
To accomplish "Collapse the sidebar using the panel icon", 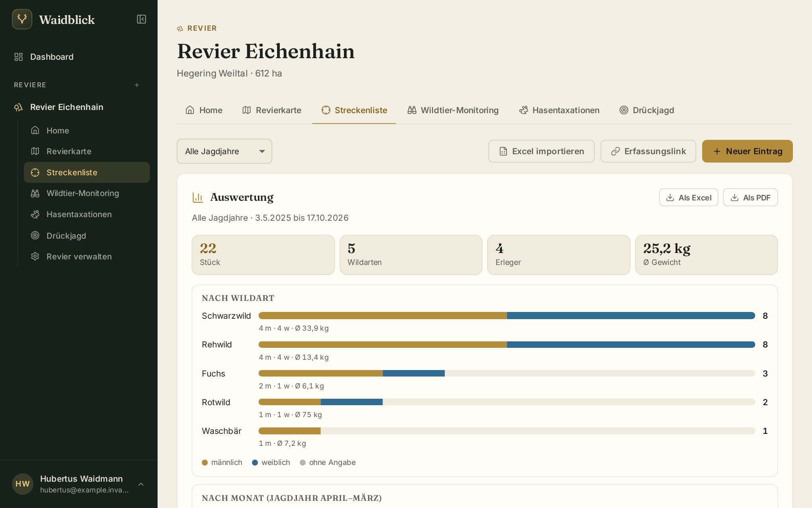I will coord(141,19).
